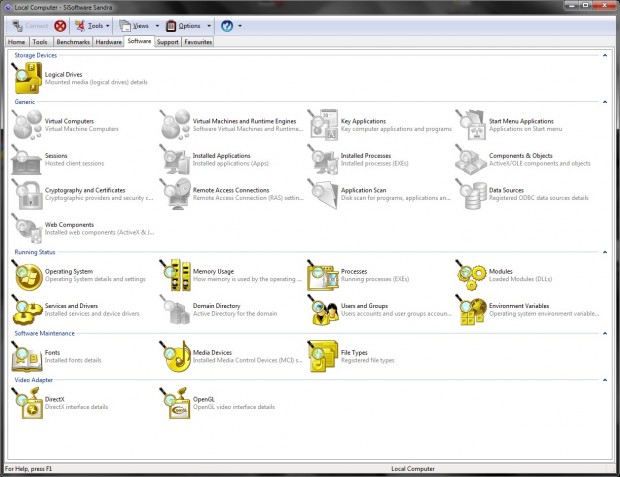The width and height of the screenshot is (620, 477).
Task: Collapse the Storage Devices section
Action: 605,55
